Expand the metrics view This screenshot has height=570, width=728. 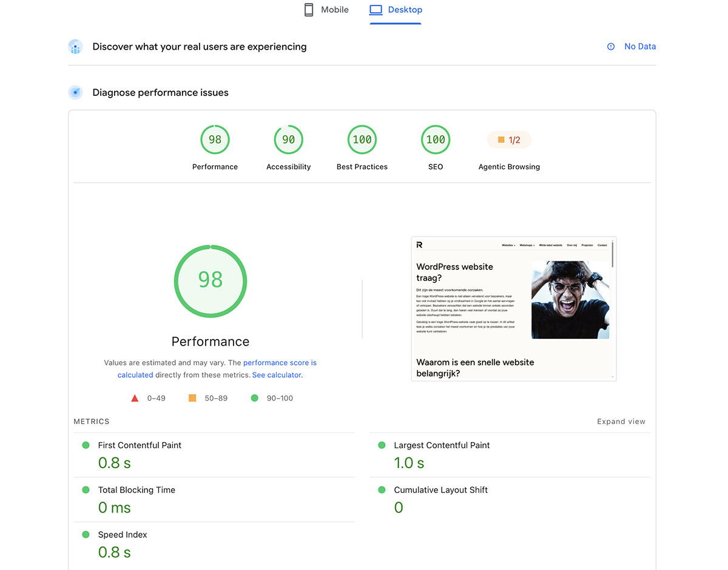[x=621, y=421]
